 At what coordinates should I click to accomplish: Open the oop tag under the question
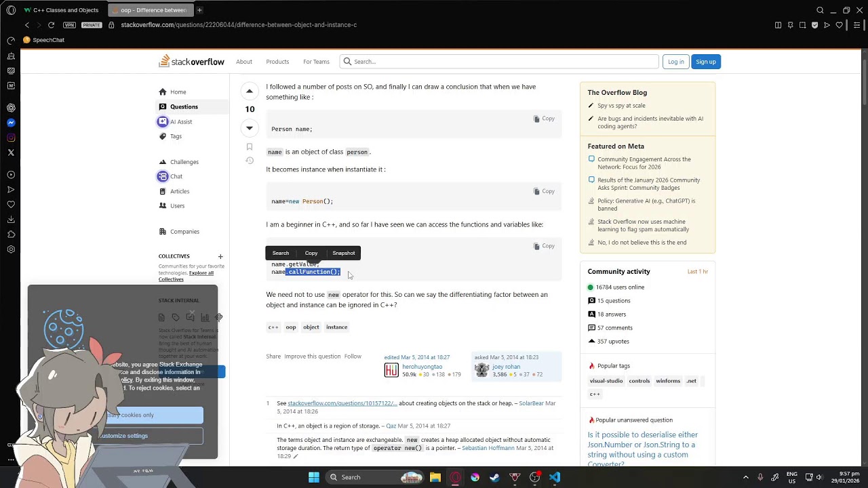(291, 327)
